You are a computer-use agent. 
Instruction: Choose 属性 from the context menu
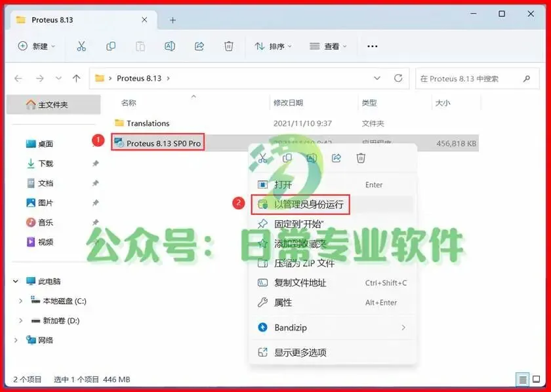333,302
